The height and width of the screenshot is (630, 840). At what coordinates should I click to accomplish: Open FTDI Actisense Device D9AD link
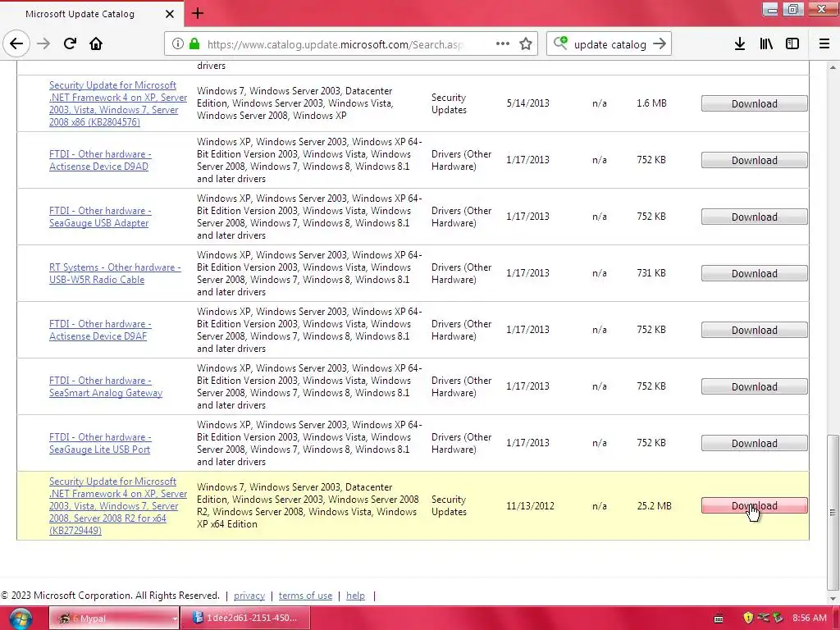(x=100, y=160)
